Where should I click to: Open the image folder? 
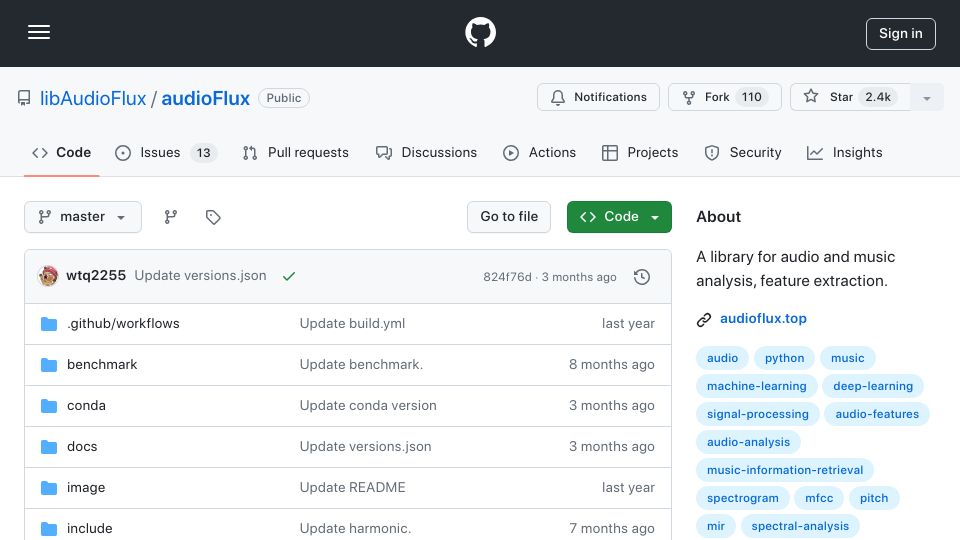click(86, 487)
